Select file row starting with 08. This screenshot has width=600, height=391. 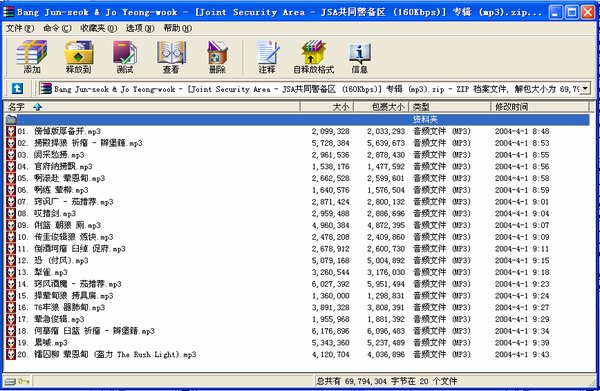[297, 213]
